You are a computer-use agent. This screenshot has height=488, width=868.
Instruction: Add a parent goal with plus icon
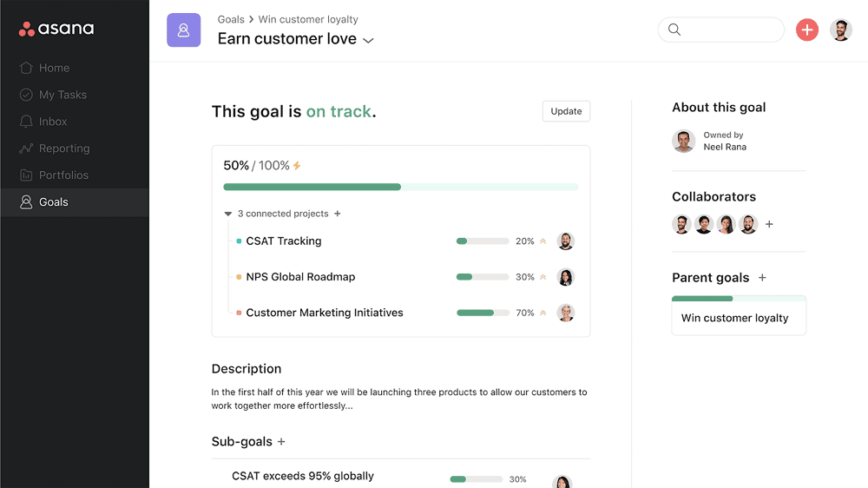(762, 278)
